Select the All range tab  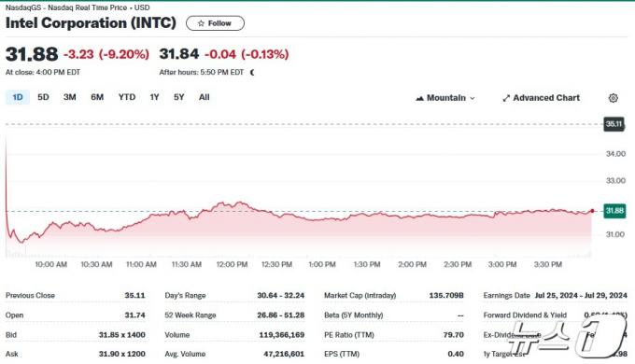tap(205, 97)
